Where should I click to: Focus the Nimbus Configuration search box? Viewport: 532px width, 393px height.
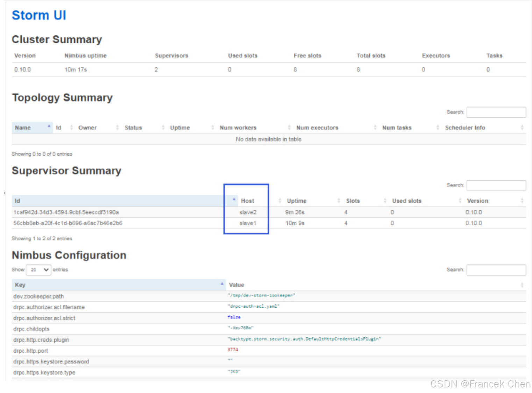click(496, 270)
